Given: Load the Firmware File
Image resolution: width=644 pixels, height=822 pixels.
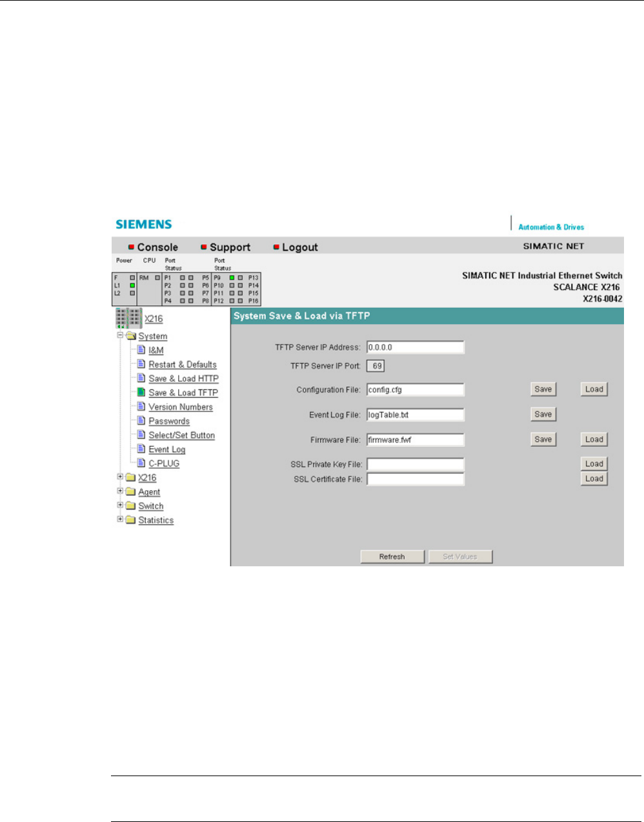Looking at the screenshot, I should coord(594,440).
